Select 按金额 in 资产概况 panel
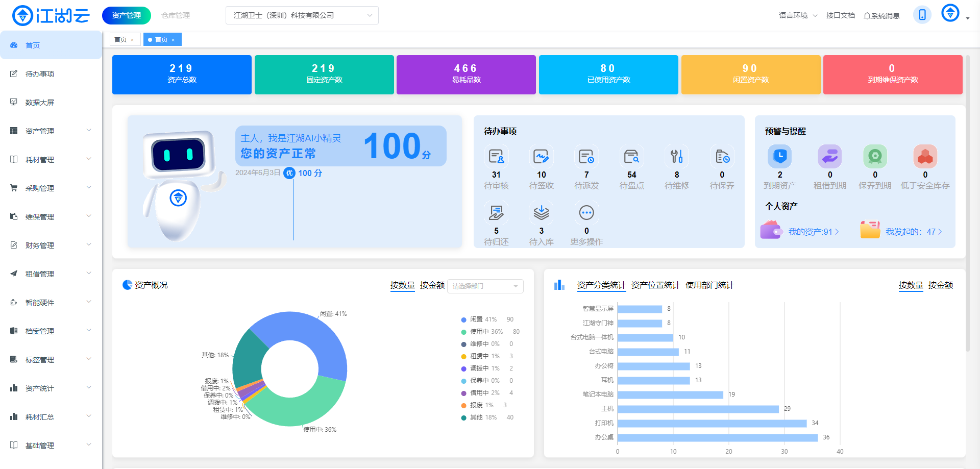 coord(432,285)
